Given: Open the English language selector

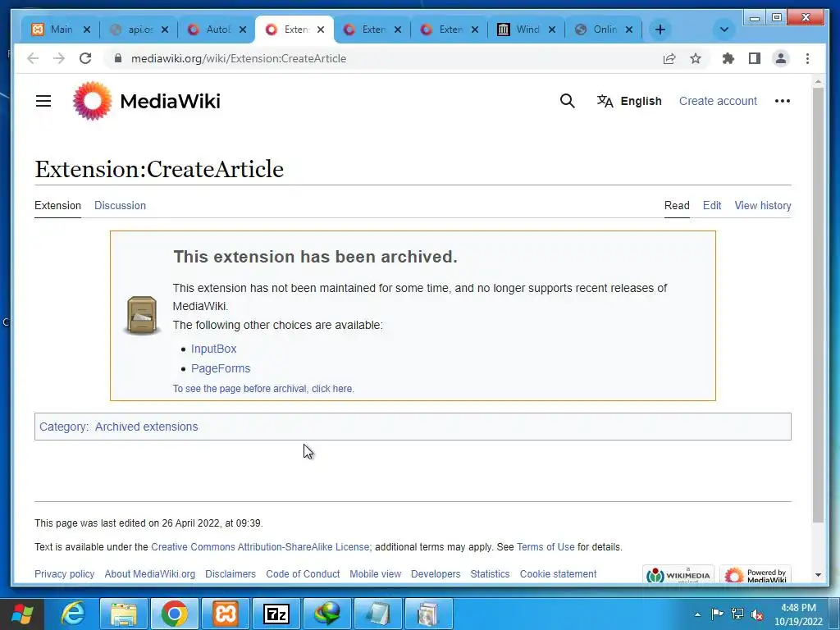Looking at the screenshot, I should (629, 101).
